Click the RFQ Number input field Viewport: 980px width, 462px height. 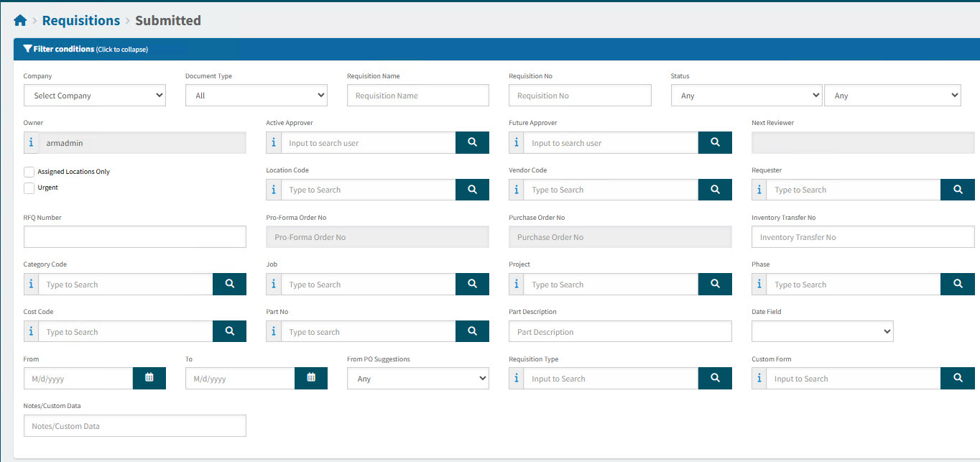pyautogui.click(x=134, y=237)
